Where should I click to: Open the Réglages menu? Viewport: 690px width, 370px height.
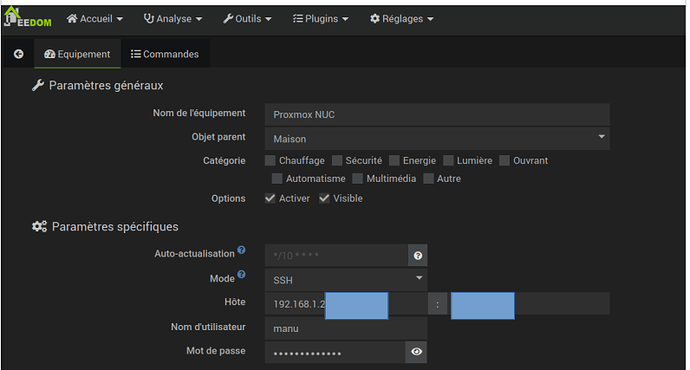[x=401, y=19]
